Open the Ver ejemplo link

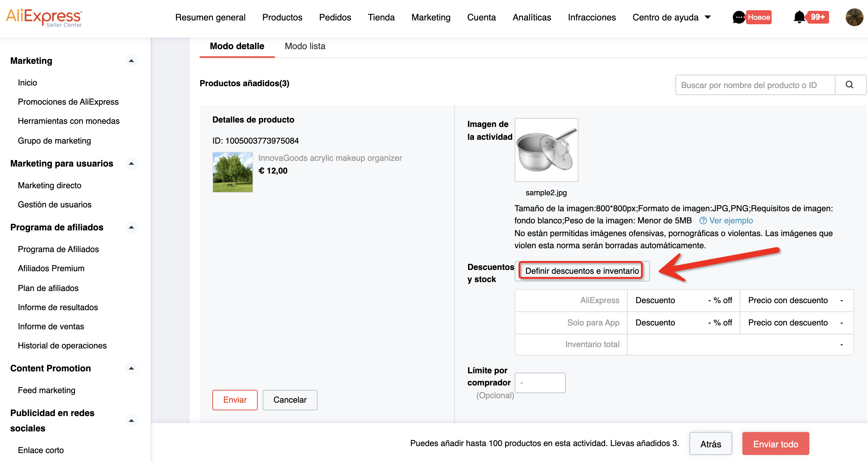[x=731, y=220]
